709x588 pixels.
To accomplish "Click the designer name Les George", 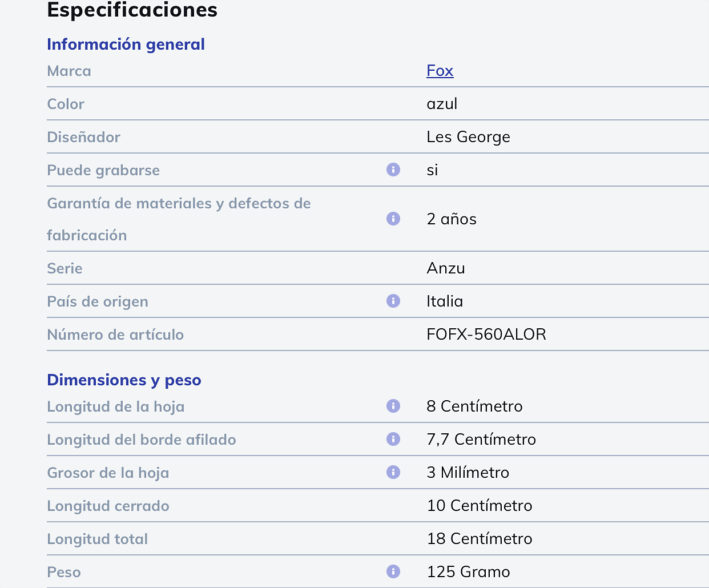I will point(469,137).
